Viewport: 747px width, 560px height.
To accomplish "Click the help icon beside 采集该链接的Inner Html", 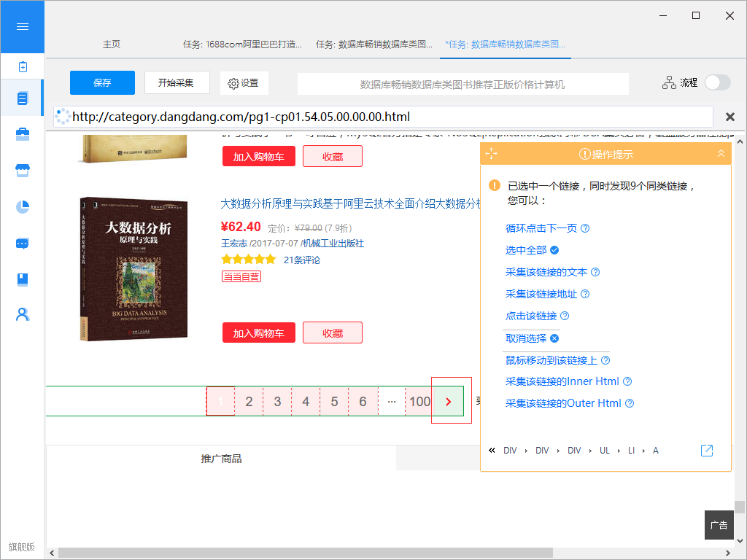I will point(627,381).
